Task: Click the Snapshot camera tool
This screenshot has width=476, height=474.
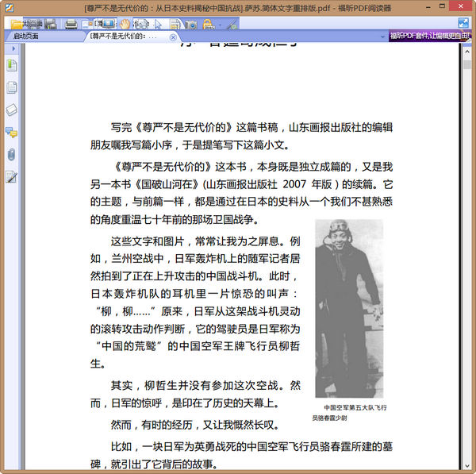Action: (x=190, y=25)
